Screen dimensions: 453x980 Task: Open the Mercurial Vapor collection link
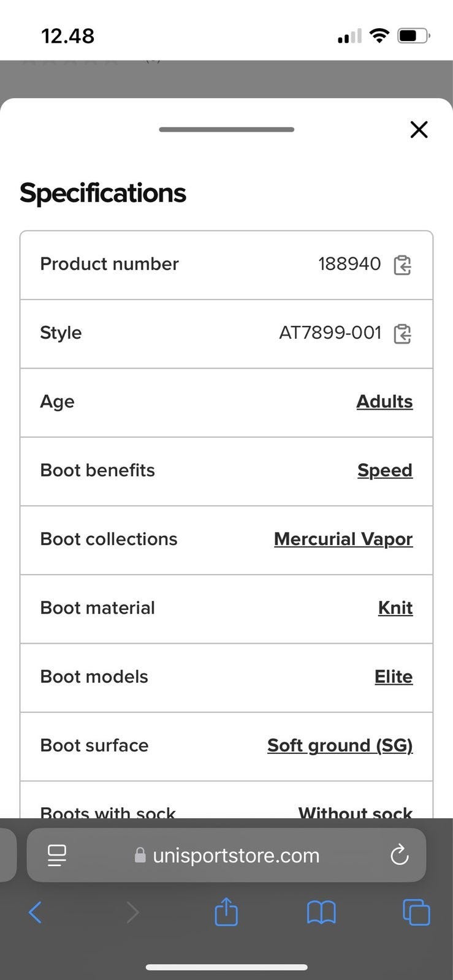point(343,539)
